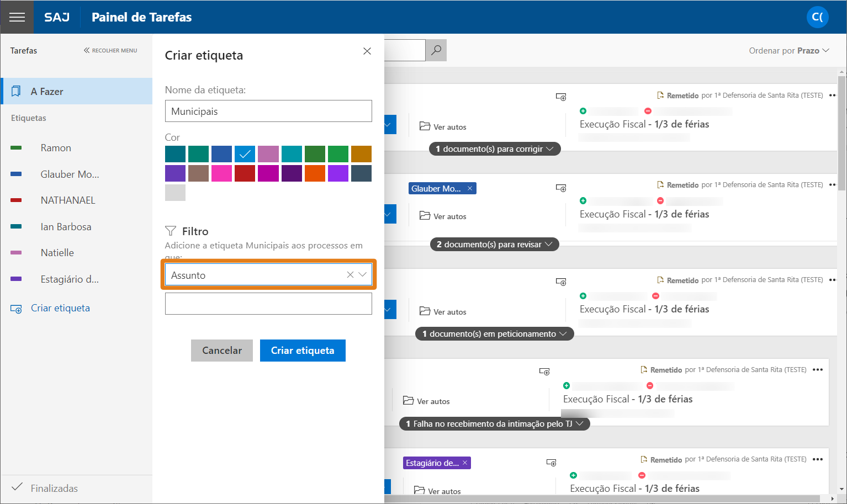Click Ver autos on the Falha card
Viewport: 847px width, 504px height.
(426, 401)
